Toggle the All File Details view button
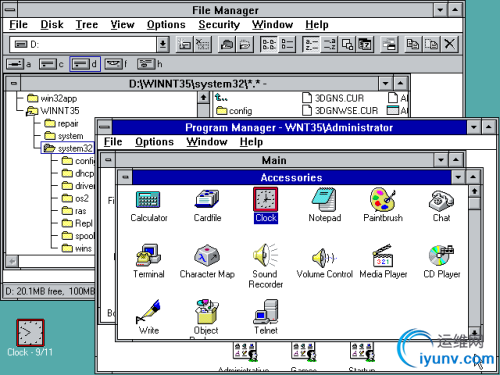Screen dimensions: 500x375 coord(287,44)
